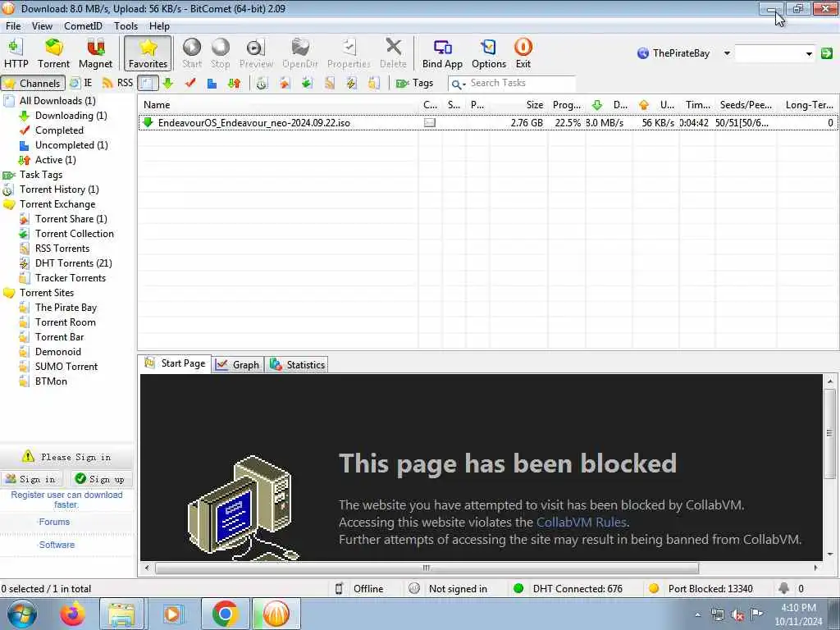
Task: Click the Torrent History clock icon in filter bar
Action: click(262, 83)
